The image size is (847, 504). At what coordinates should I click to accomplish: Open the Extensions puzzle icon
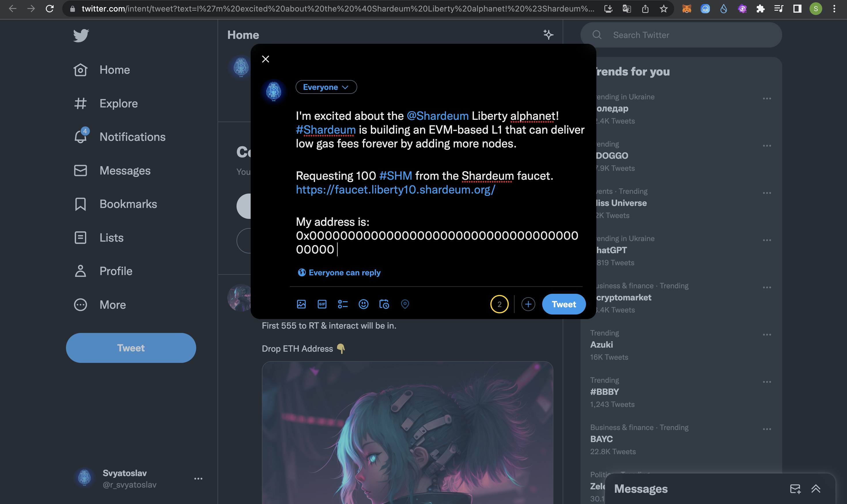point(760,9)
